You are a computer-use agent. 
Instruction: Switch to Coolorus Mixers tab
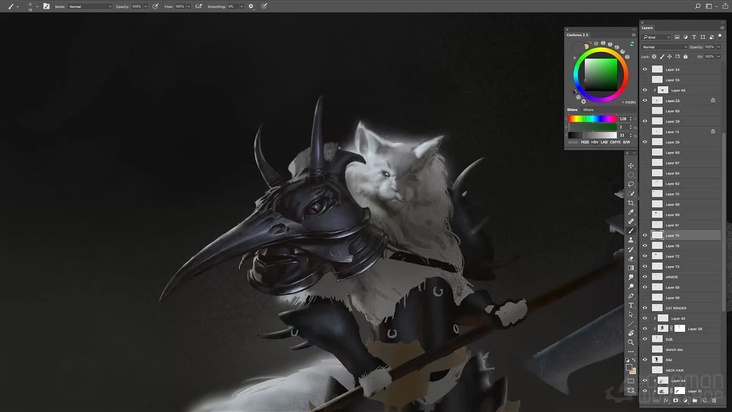pyautogui.click(x=588, y=110)
